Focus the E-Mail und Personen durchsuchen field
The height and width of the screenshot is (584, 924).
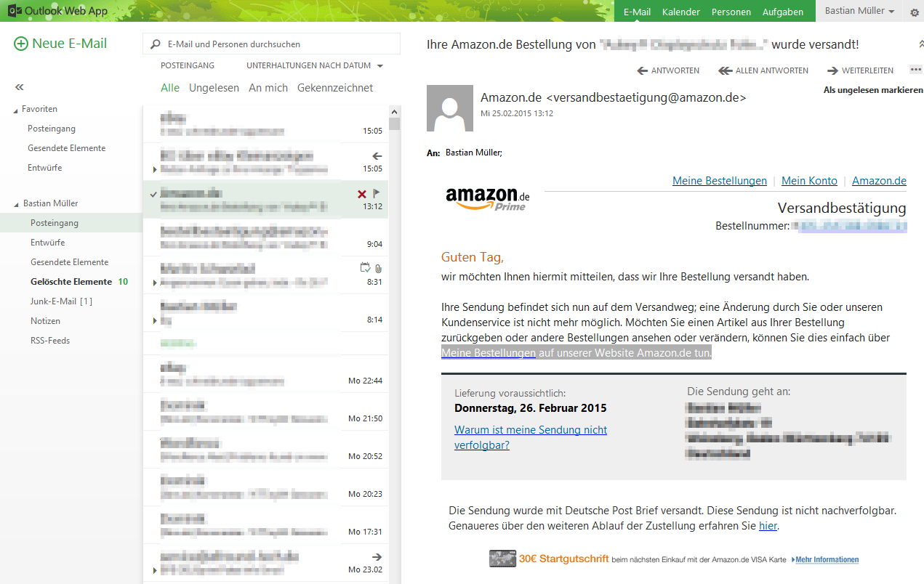271,44
